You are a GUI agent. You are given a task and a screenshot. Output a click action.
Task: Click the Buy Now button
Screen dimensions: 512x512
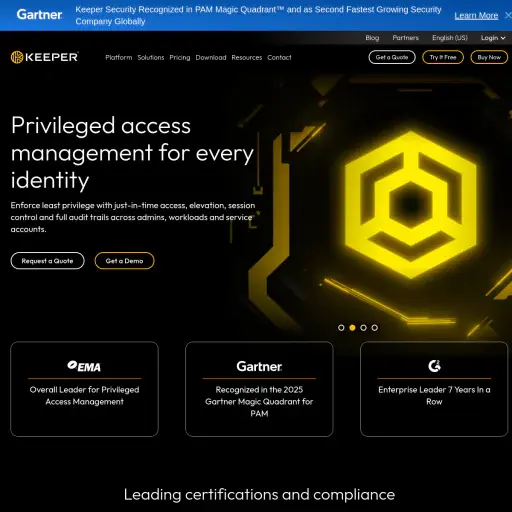click(x=489, y=57)
